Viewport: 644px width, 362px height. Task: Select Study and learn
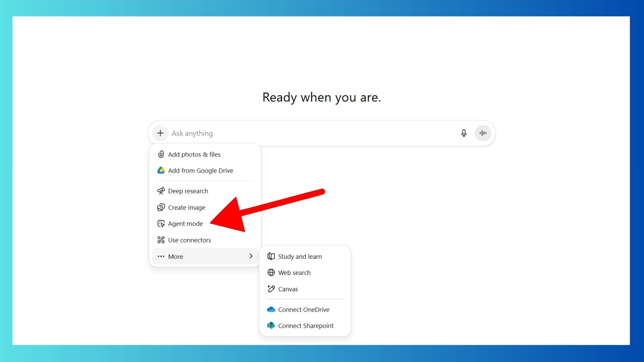coord(300,257)
